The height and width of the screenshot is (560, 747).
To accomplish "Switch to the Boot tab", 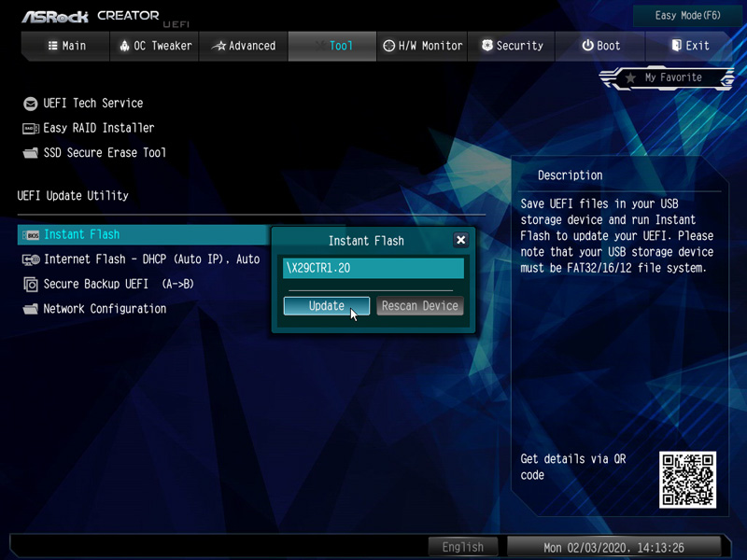I will [600, 46].
